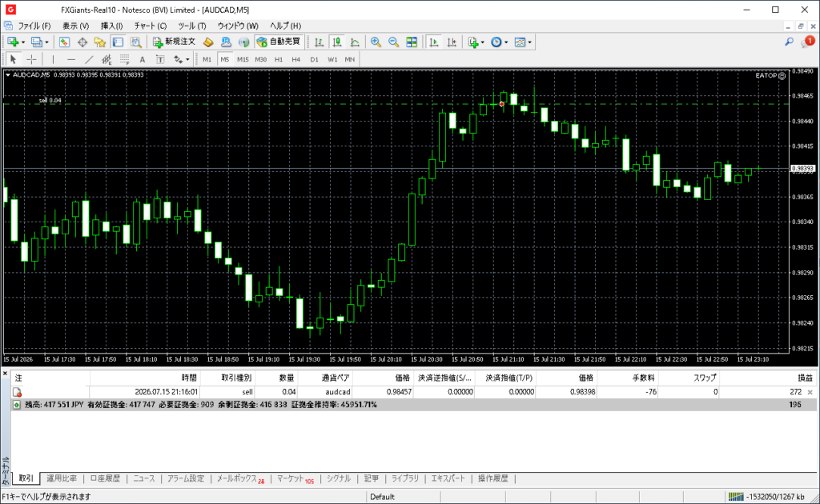
Task: Open the 表示 (V) menu
Action: (76, 26)
